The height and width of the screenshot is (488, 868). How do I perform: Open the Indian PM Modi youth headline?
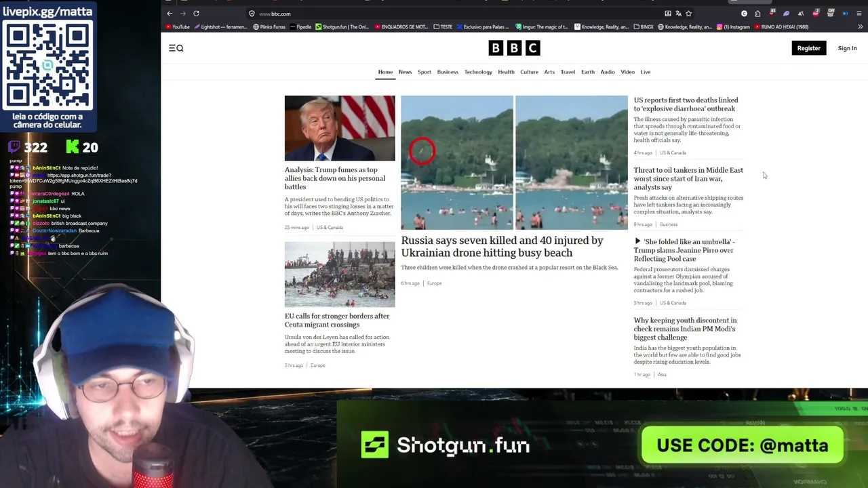pos(685,329)
